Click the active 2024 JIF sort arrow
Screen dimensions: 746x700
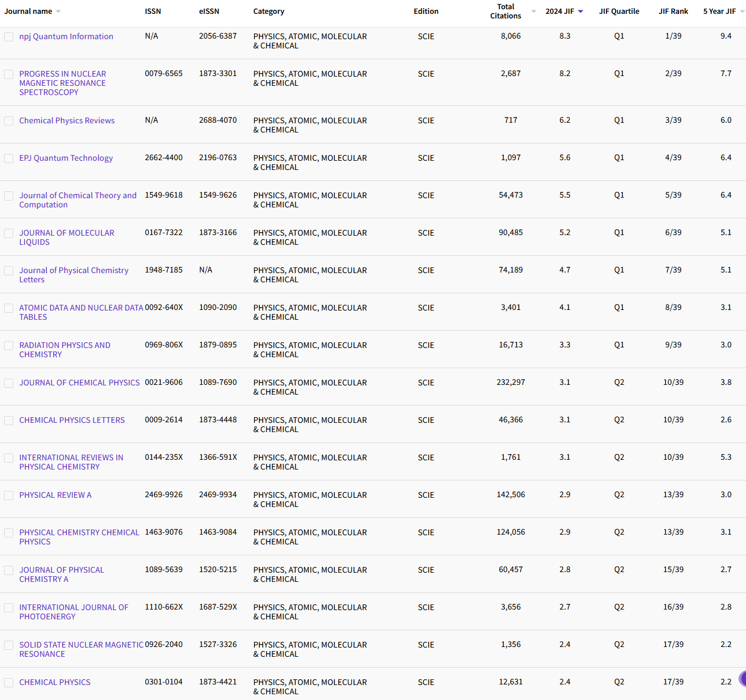point(581,12)
